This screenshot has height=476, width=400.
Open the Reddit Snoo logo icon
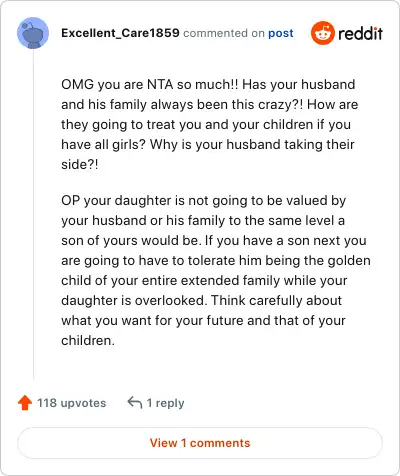coord(322,33)
